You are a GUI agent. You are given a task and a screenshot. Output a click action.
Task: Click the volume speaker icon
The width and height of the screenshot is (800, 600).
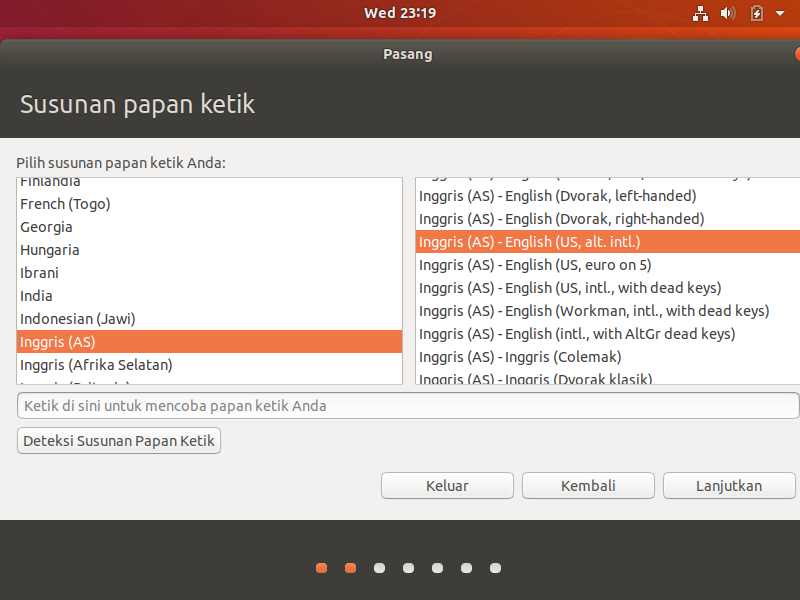[728, 13]
